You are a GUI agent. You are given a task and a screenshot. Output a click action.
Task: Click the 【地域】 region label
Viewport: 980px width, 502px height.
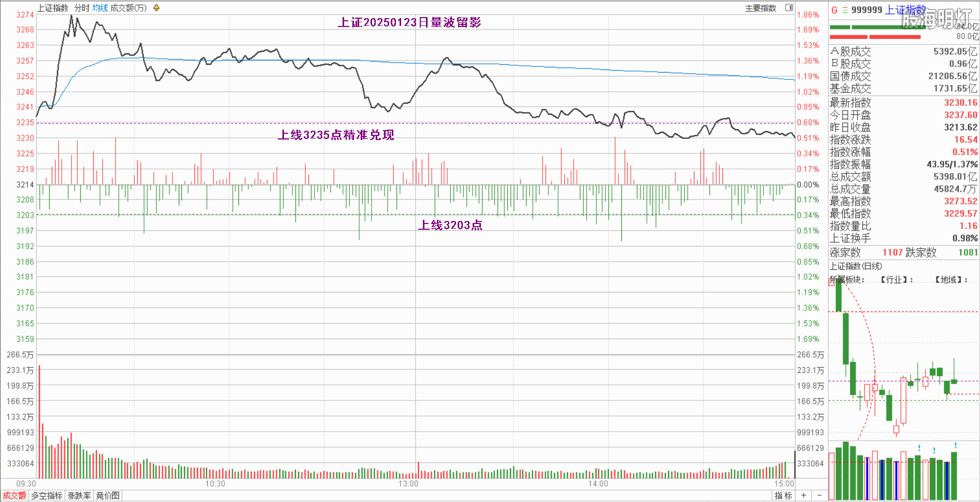click(x=951, y=280)
